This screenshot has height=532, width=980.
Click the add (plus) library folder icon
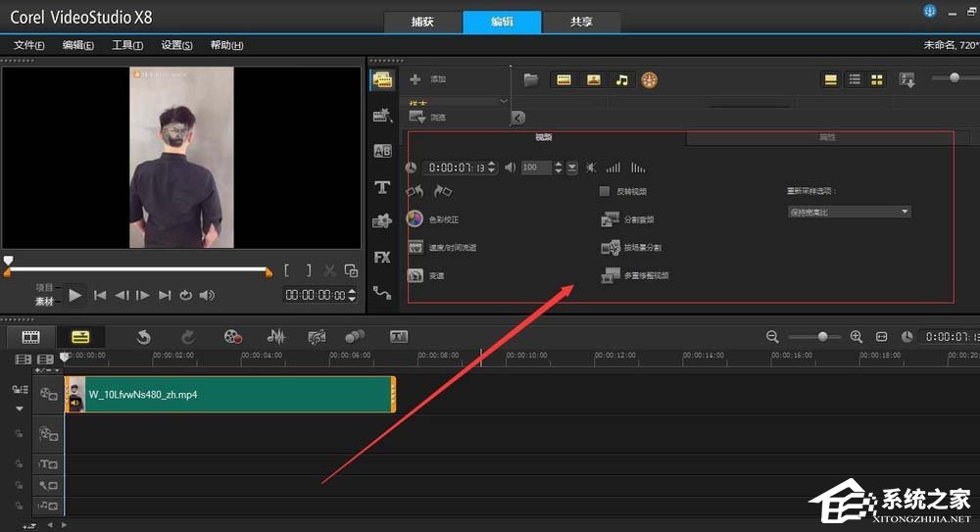coord(415,79)
